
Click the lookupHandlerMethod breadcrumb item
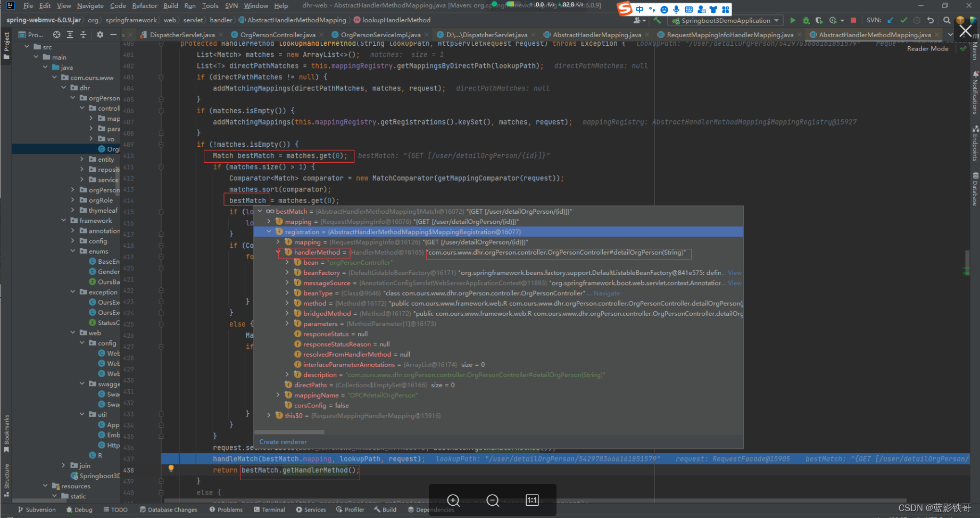(392, 20)
